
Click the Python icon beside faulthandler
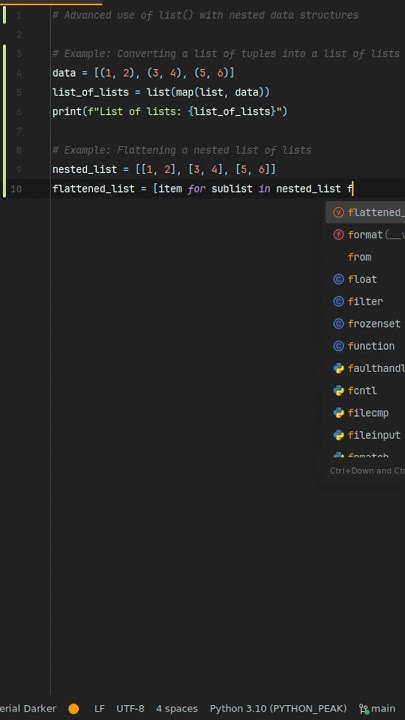click(338, 368)
